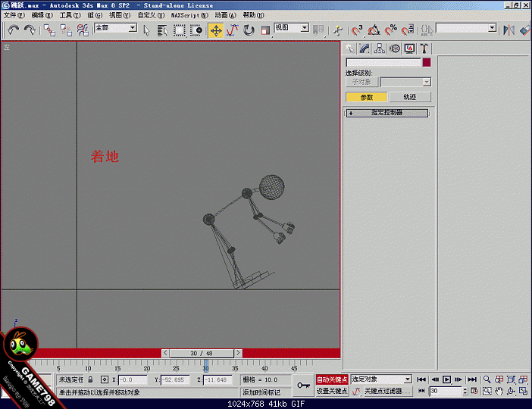Toggle 设置关键点 set key mode
Viewport: 532px width, 409px height.
332,391
